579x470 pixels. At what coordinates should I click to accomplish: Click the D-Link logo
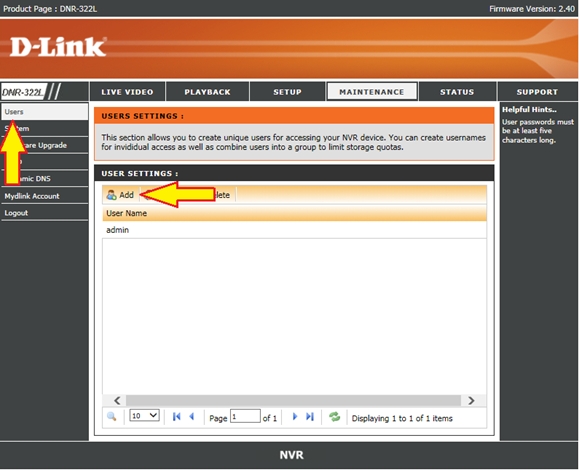[58, 47]
